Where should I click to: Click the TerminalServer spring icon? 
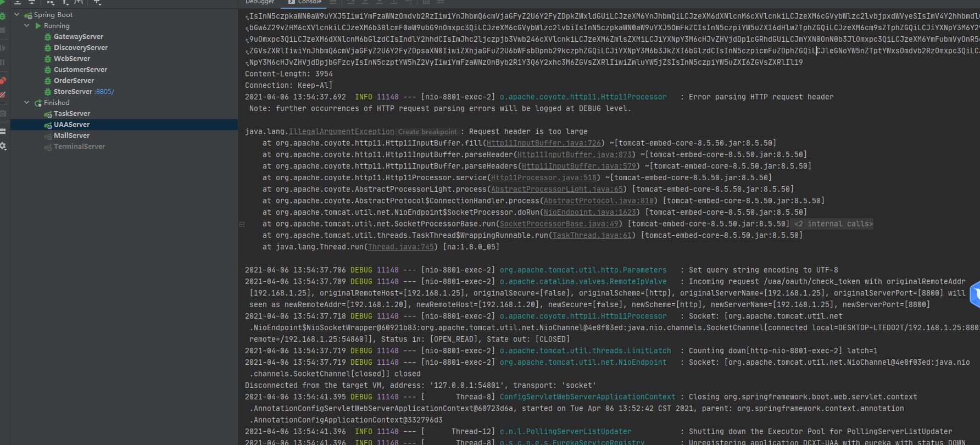(x=48, y=147)
